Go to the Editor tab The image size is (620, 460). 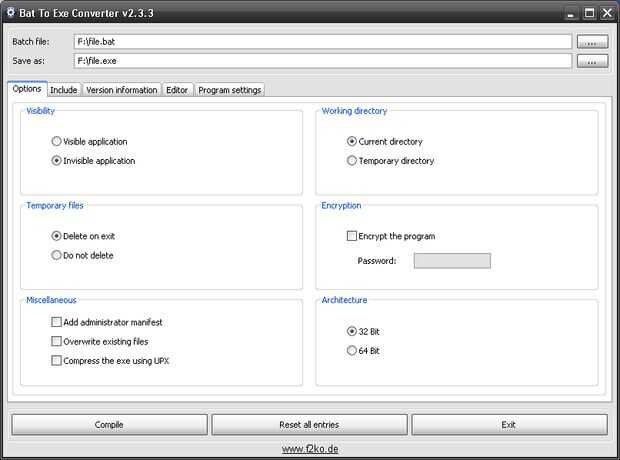(177, 90)
